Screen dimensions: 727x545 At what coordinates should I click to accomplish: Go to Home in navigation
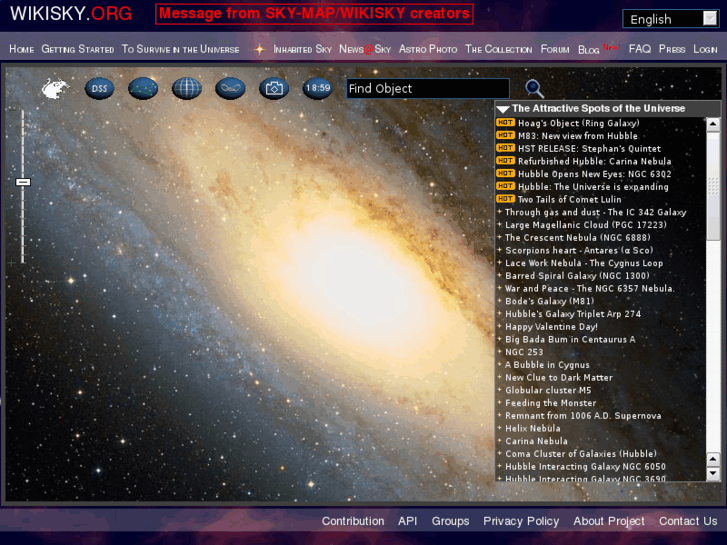coord(21,49)
